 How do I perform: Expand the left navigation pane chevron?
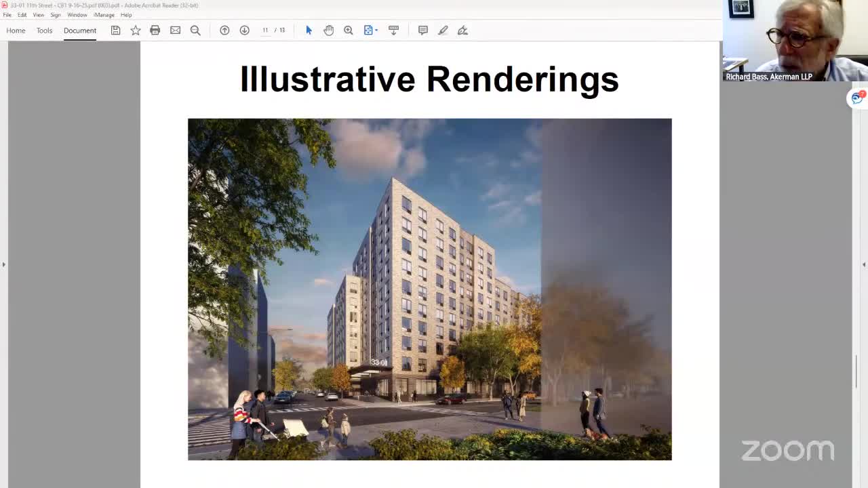coord(3,264)
